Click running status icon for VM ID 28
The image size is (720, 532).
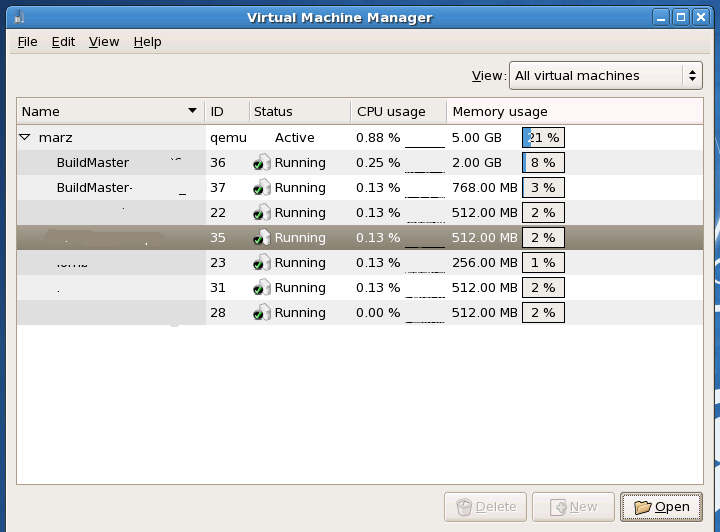pos(261,313)
